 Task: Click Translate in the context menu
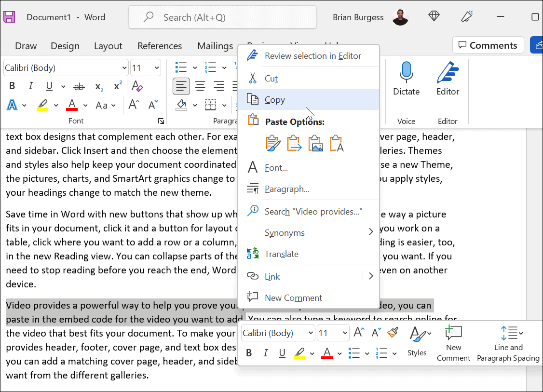click(281, 254)
